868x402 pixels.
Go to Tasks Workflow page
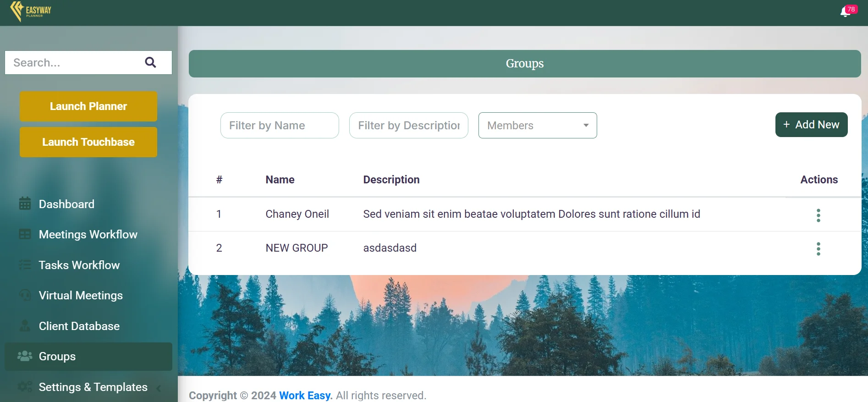(79, 265)
